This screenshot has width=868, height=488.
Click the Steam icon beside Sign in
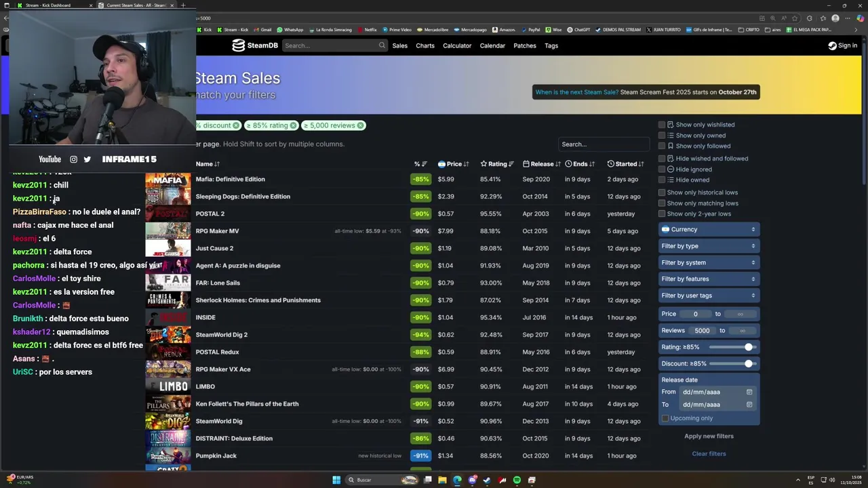[832, 45]
